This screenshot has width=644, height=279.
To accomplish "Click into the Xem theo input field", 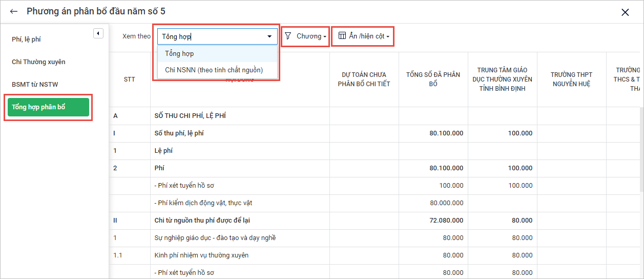I will click(211, 36).
